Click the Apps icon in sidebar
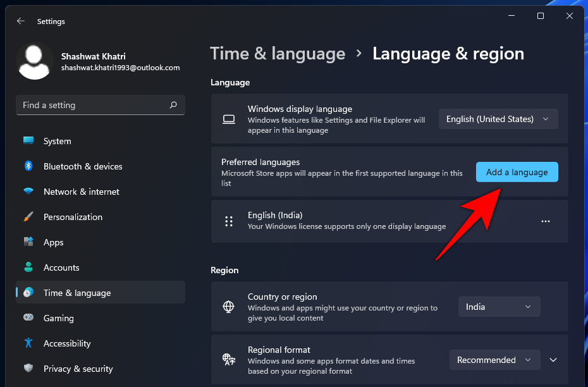This screenshot has width=588, height=387. click(28, 242)
